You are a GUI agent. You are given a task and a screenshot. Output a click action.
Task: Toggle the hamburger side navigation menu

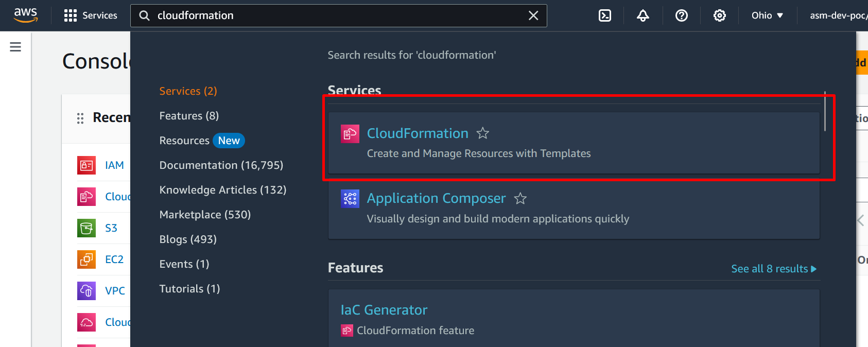(x=15, y=47)
